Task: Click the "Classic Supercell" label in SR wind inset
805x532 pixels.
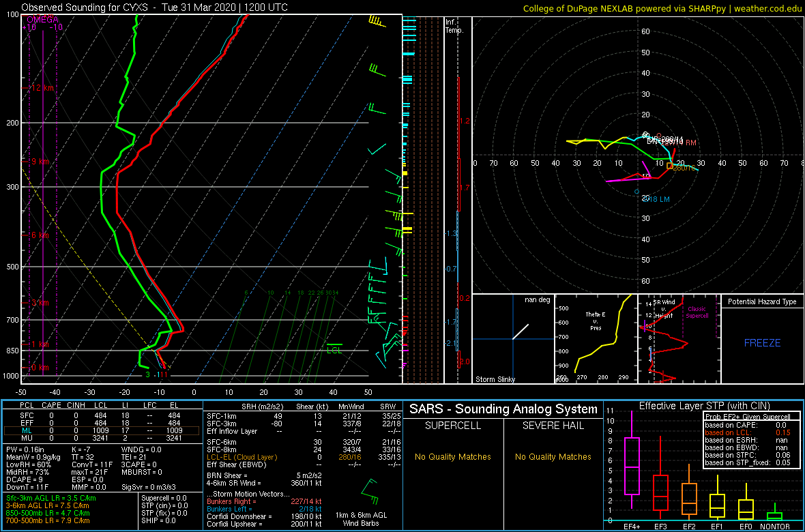Action: 698,312
